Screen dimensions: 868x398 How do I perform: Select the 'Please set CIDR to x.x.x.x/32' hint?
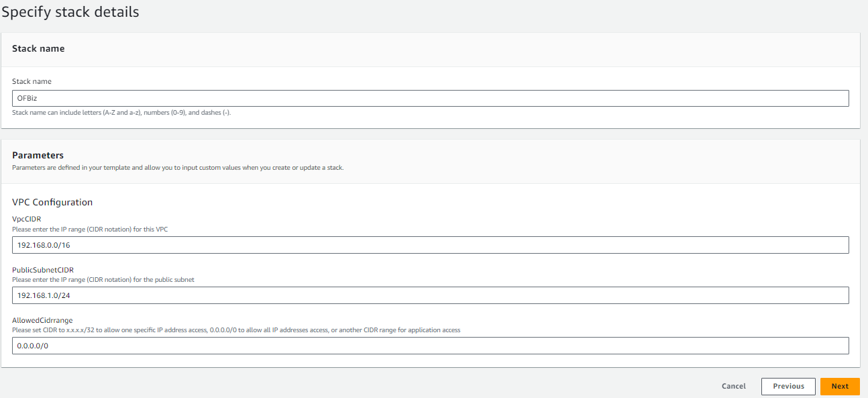tap(236, 330)
